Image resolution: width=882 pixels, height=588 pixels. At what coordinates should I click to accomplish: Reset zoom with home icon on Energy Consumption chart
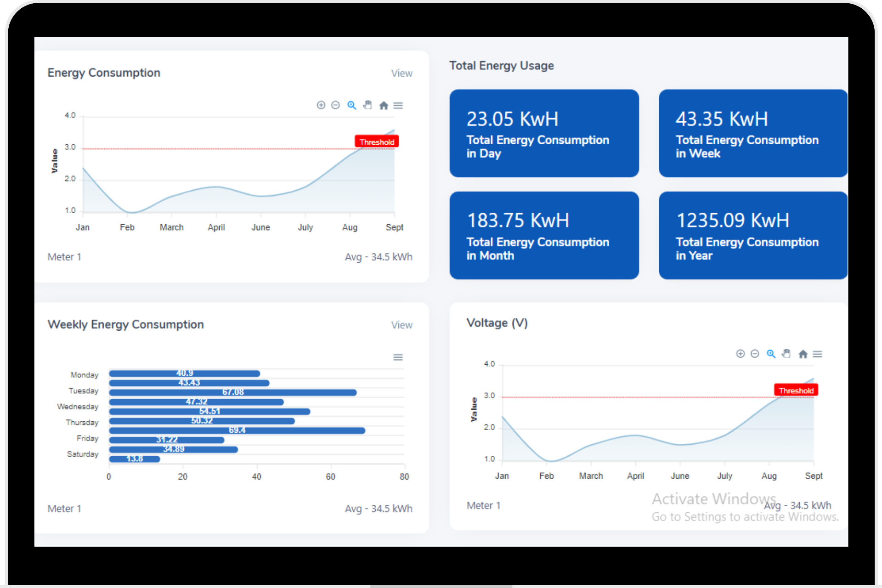click(384, 106)
